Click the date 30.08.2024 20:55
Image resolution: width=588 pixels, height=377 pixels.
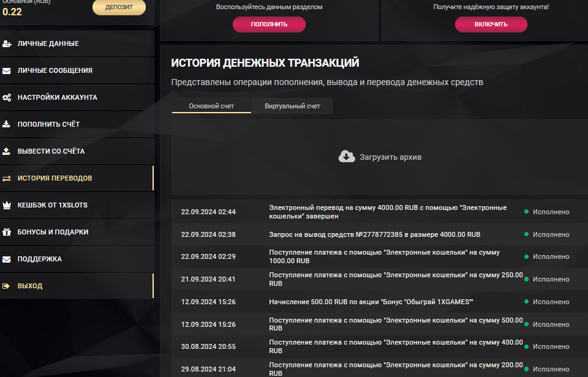[208, 346]
